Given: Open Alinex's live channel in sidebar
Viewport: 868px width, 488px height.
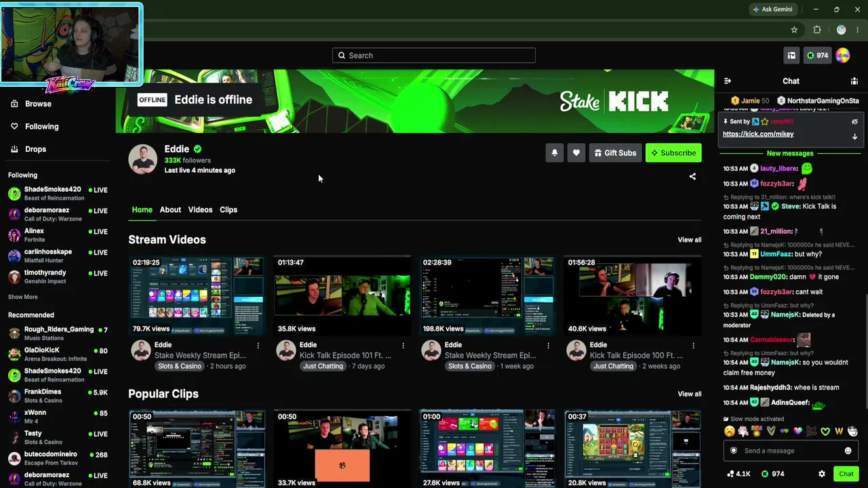Looking at the screenshot, I should 58,235.
